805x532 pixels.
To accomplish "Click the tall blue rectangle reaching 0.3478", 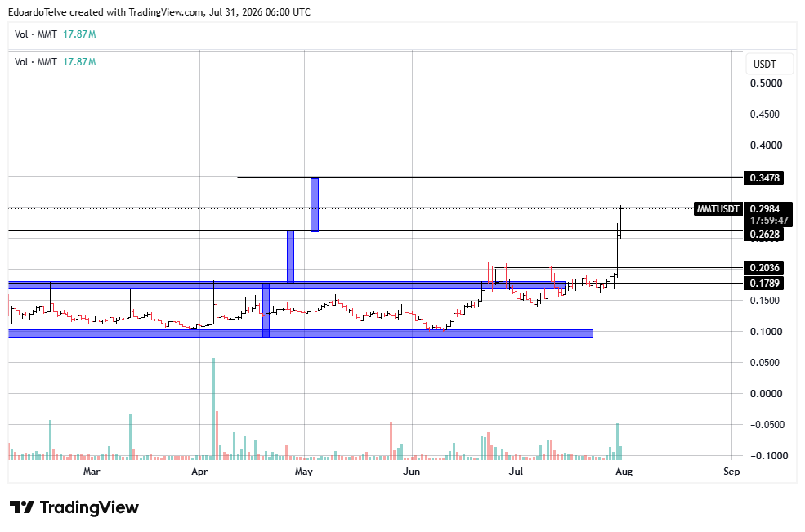I will tap(315, 205).
